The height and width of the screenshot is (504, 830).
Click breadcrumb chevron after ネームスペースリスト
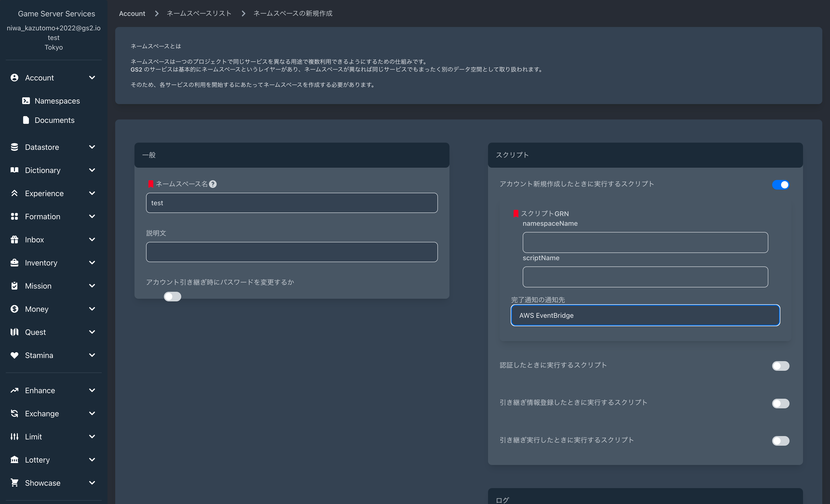point(244,13)
